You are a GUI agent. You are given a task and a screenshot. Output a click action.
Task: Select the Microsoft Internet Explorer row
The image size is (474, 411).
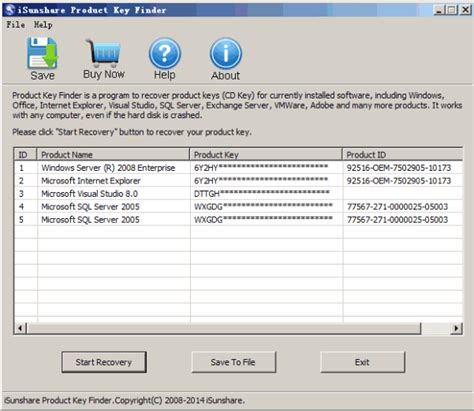[x=238, y=181]
